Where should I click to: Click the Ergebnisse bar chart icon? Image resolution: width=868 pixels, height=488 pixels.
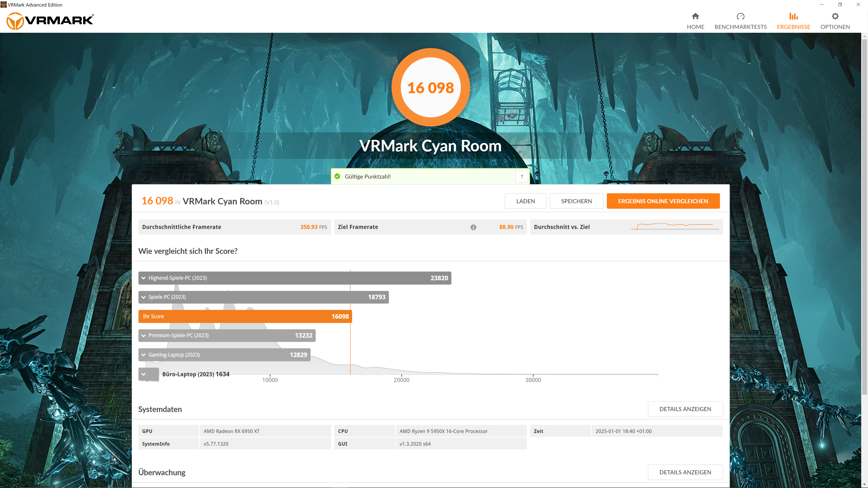click(x=793, y=16)
